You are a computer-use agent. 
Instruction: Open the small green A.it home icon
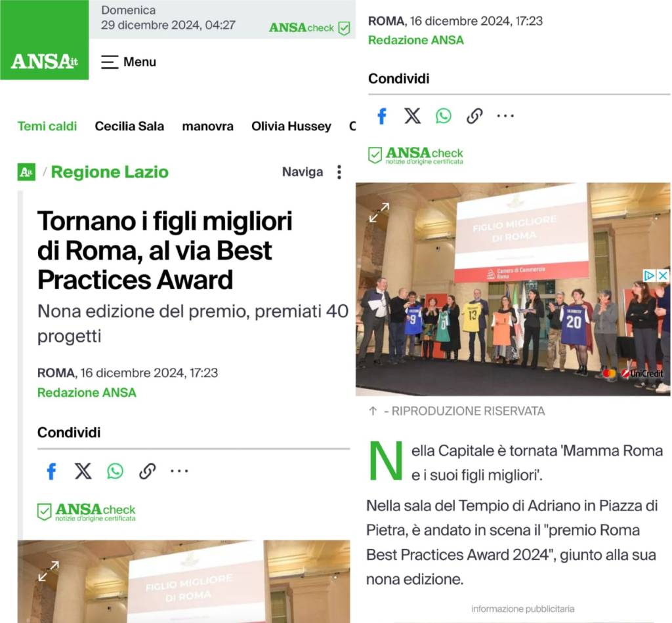26,172
